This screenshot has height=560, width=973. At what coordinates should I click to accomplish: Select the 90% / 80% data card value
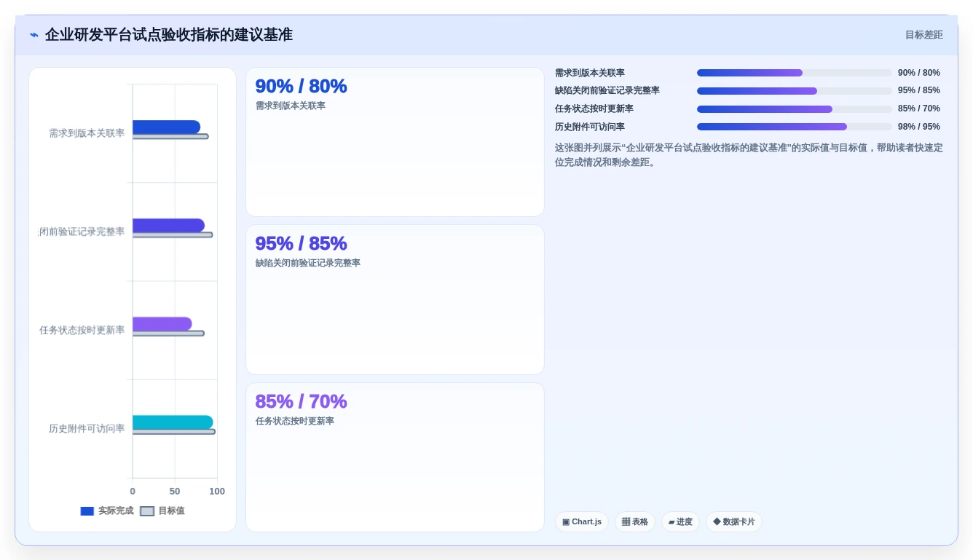pyautogui.click(x=301, y=86)
